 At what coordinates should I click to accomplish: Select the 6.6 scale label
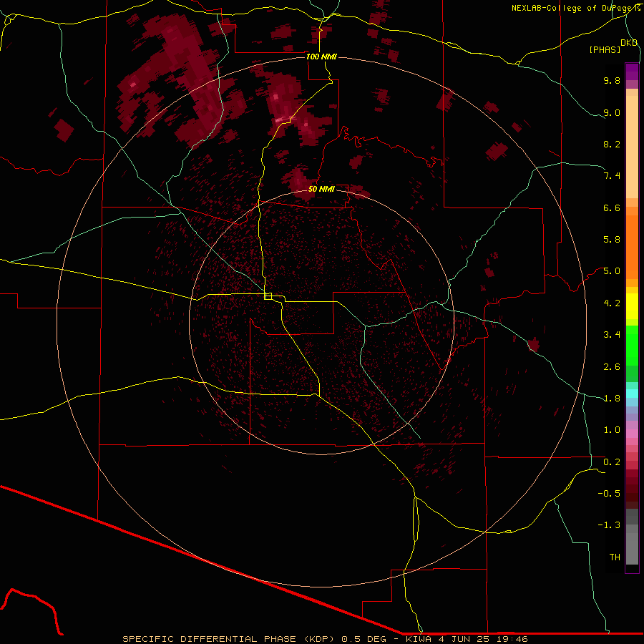[x=612, y=208]
